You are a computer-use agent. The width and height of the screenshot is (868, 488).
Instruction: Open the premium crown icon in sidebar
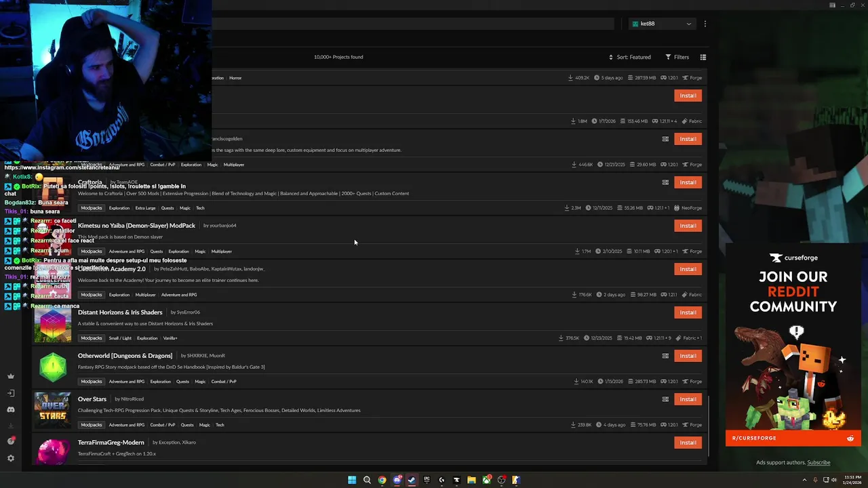click(11, 376)
